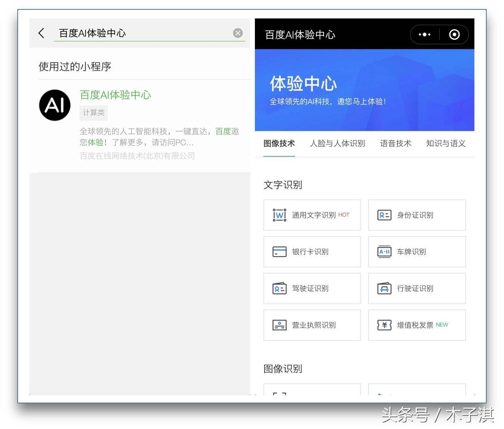Switch to the 语音技术 tab

coord(396,143)
